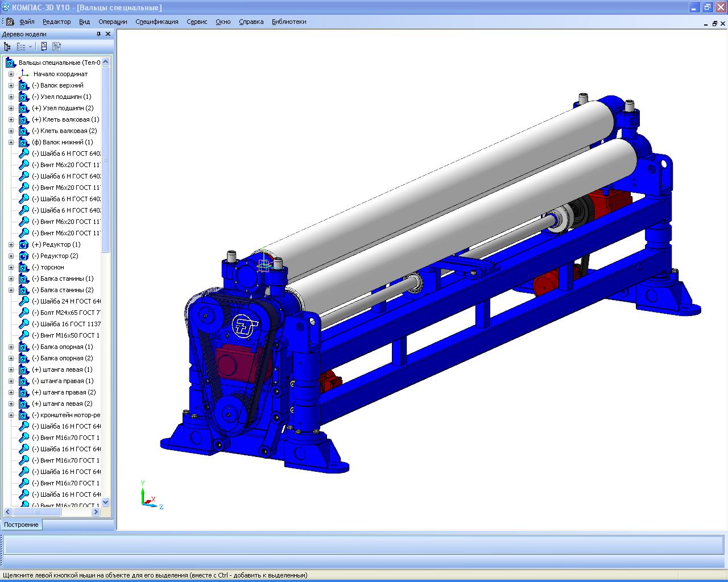
Task: Click the Клеть валковая (2) assembly icon
Action: click(24, 131)
